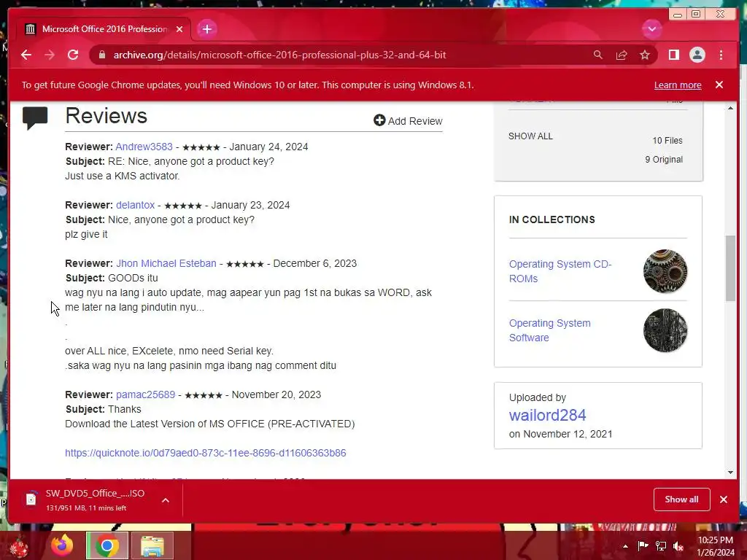Click the forward navigation arrow
The height and width of the screenshot is (560, 747).
50,55
